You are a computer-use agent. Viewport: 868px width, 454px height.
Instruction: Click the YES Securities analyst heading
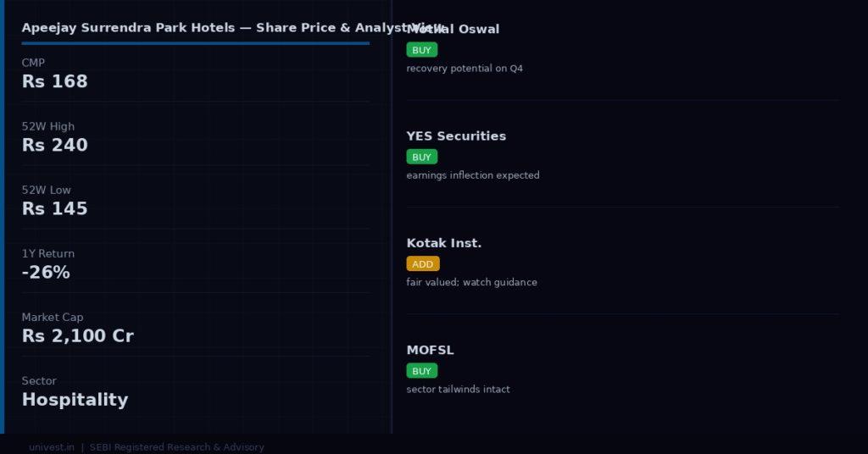456,136
